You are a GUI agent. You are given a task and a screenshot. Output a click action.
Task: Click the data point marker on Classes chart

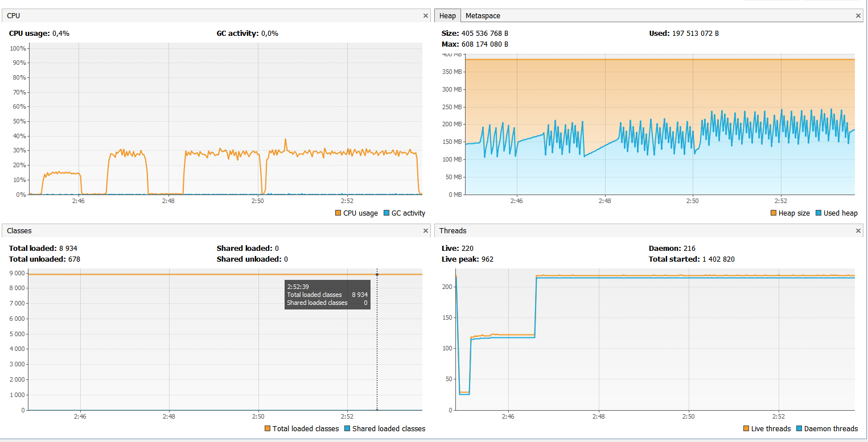[377, 275]
